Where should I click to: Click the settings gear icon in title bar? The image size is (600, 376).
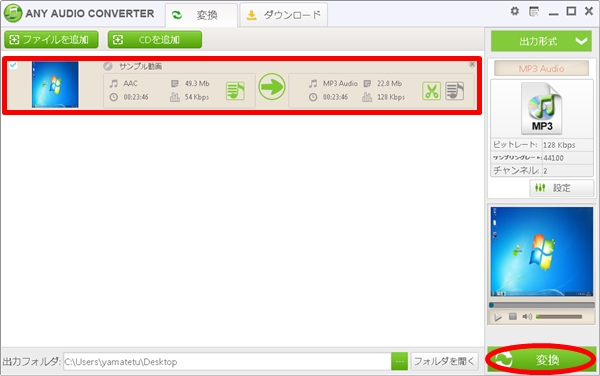[x=515, y=11]
